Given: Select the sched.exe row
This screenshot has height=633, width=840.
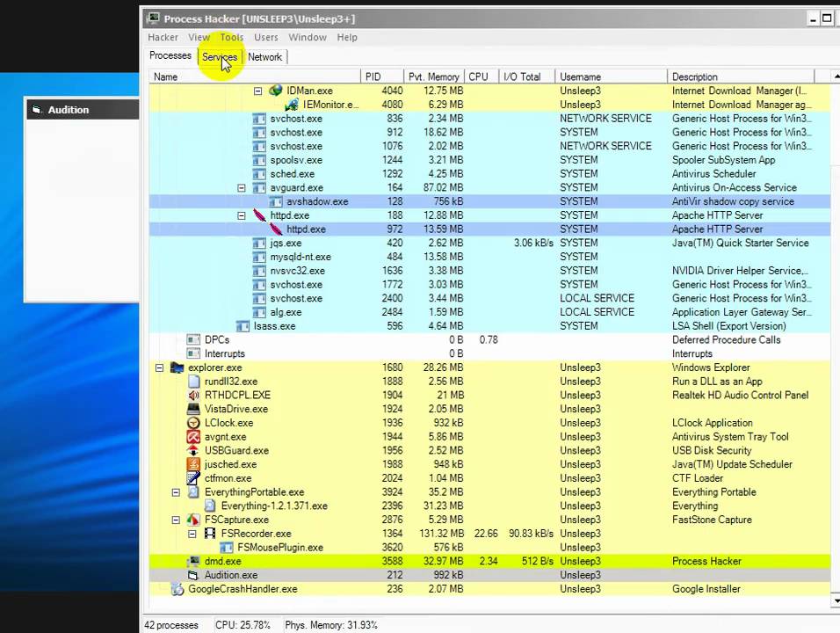Looking at the screenshot, I should (489, 174).
